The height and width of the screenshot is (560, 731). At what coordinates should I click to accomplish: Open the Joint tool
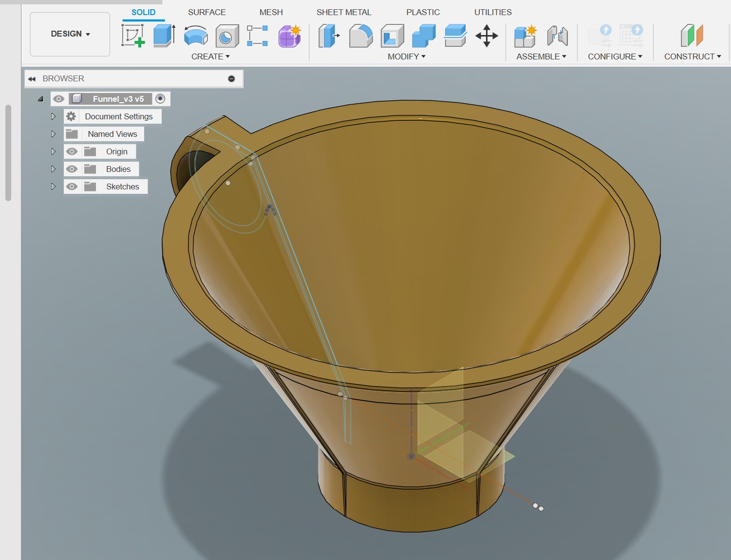tap(557, 36)
